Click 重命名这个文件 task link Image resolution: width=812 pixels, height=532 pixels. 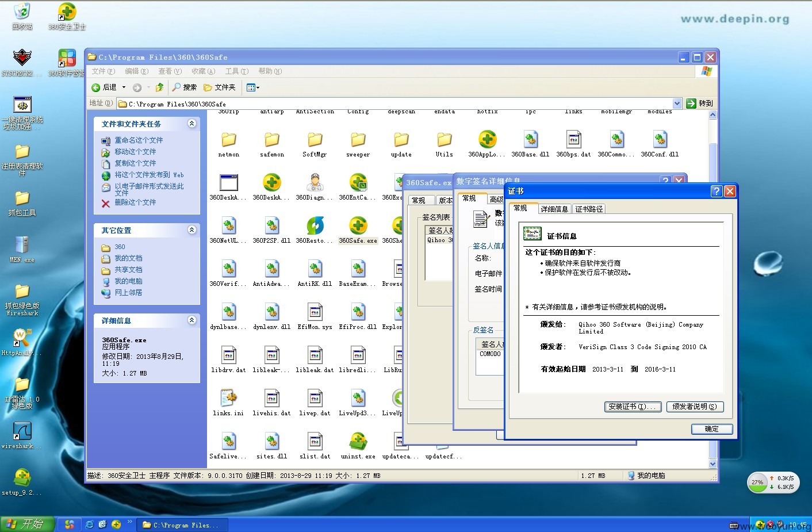[139, 140]
